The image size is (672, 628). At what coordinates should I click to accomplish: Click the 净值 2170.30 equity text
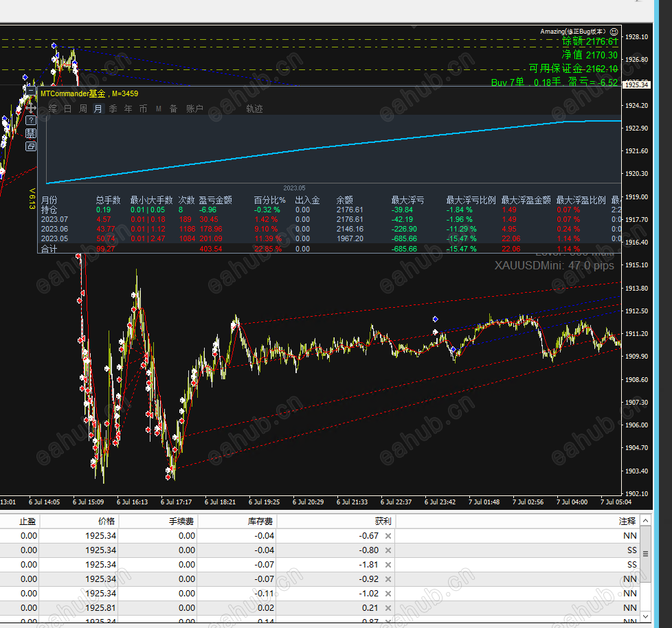(x=590, y=55)
